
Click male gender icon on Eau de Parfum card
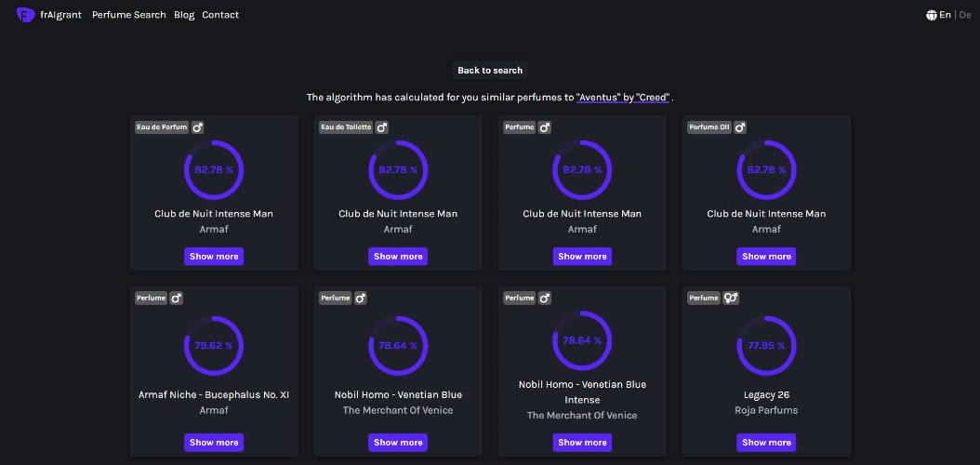(x=197, y=127)
